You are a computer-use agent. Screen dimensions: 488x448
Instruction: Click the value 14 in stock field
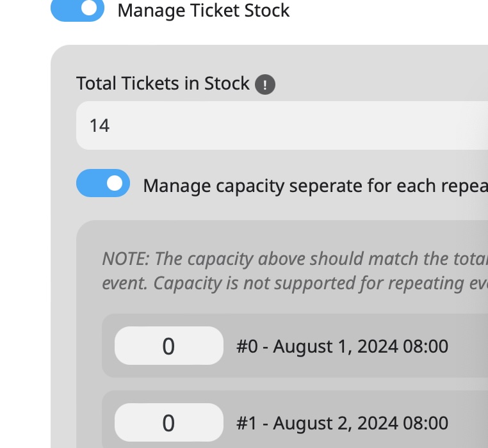100,125
